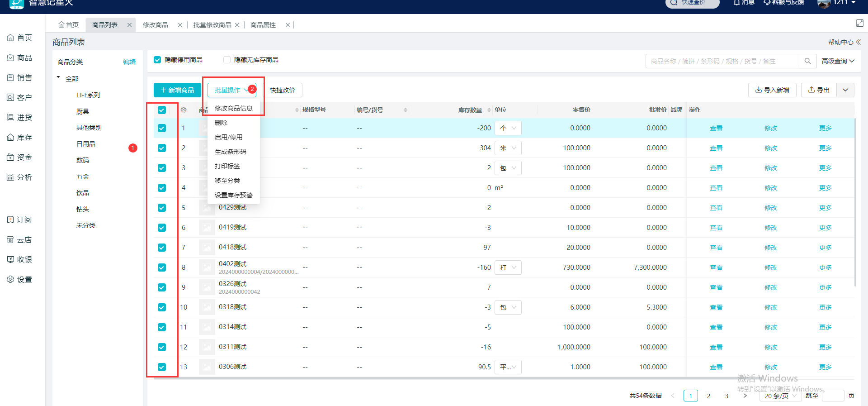Image resolution: width=868 pixels, height=406 pixels.
Task: Open the 订阅 sidebar module
Action: click(19, 220)
